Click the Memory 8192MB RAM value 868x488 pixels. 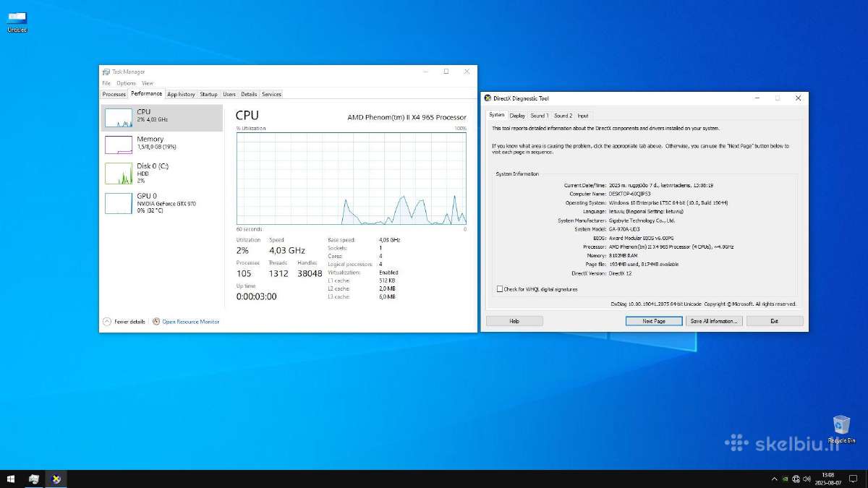[624, 255]
